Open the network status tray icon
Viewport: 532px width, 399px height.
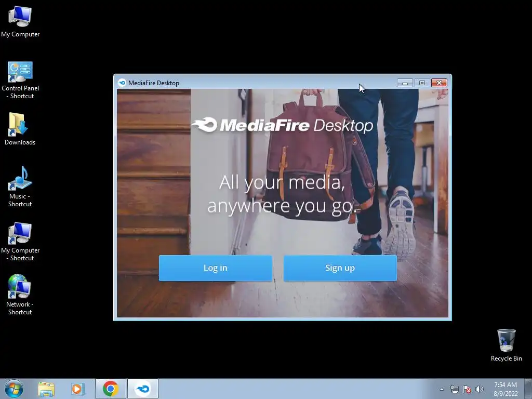[454, 389]
